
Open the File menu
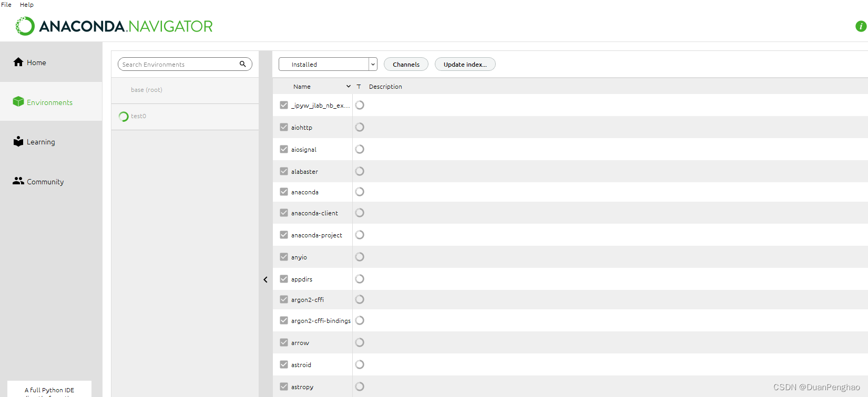[6, 5]
